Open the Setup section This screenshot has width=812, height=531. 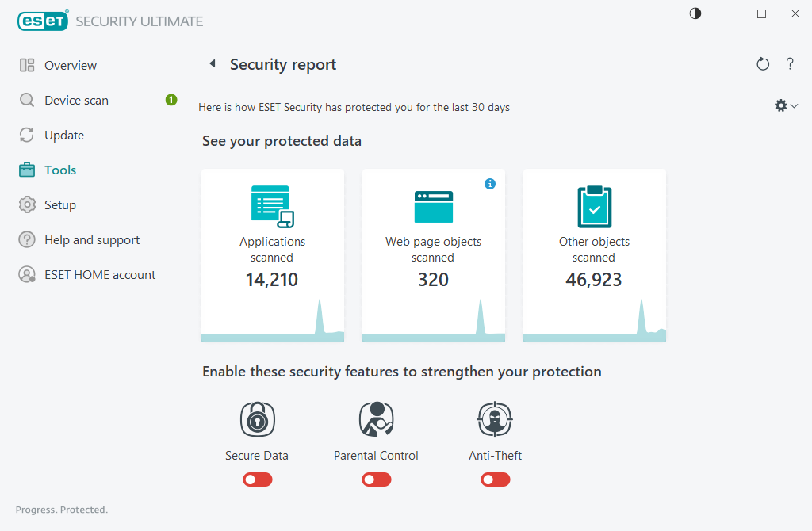pyautogui.click(x=60, y=205)
